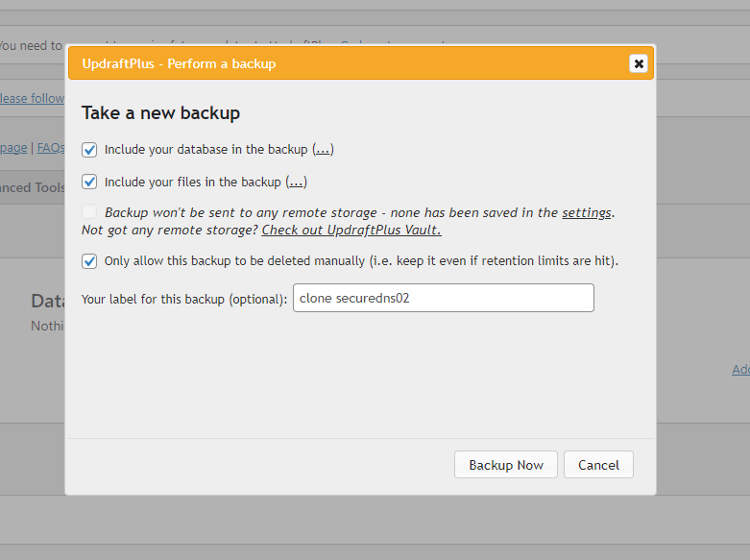Image resolution: width=750 pixels, height=560 pixels.
Task: Focus the backup label text field
Action: tap(443, 298)
